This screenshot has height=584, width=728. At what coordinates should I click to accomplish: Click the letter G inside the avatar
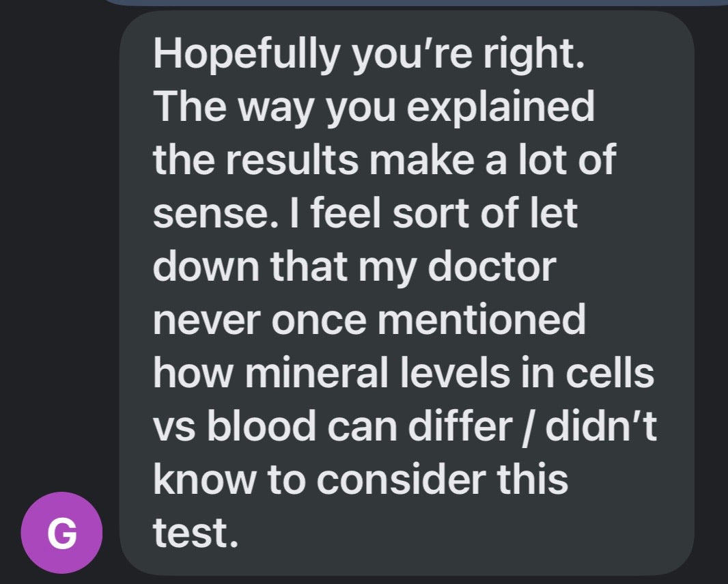pyautogui.click(x=62, y=533)
